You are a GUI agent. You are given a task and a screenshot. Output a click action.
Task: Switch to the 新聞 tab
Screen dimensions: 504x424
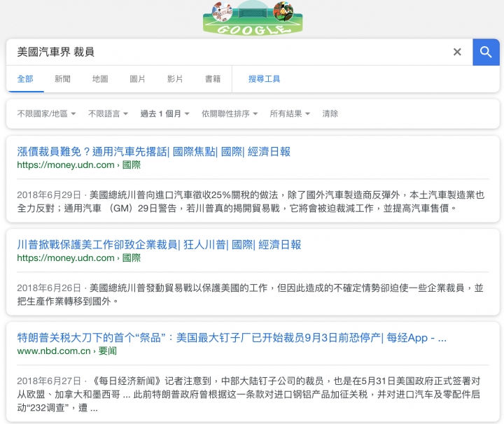pos(62,79)
